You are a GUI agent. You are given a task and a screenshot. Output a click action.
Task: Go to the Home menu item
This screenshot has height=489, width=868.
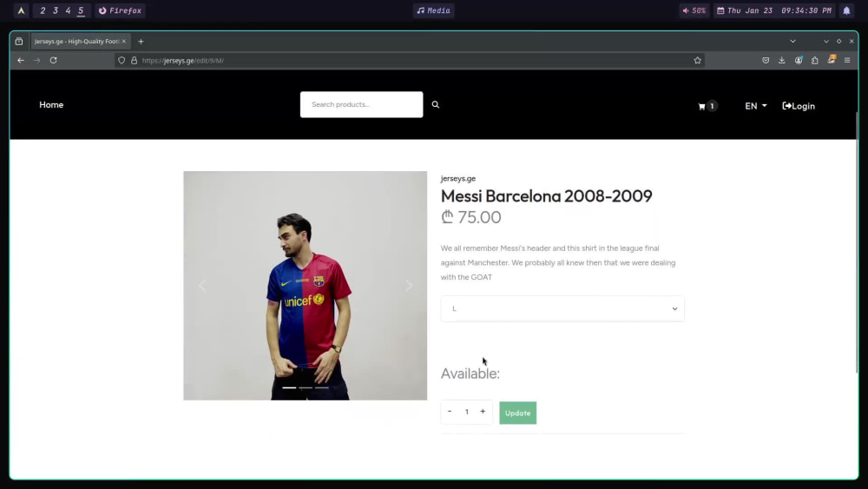[x=51, y=105]
